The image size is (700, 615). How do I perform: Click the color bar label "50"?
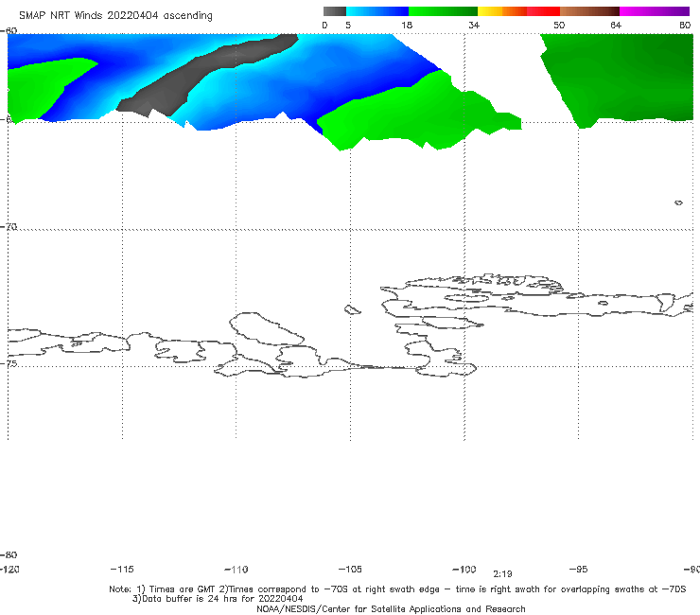click(x=559, y=25)
